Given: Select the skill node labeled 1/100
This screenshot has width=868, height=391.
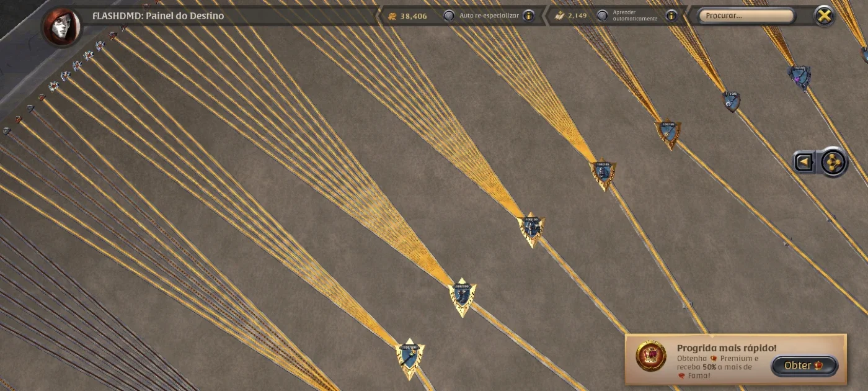Looking at the screenshot, I should (732, 101).
